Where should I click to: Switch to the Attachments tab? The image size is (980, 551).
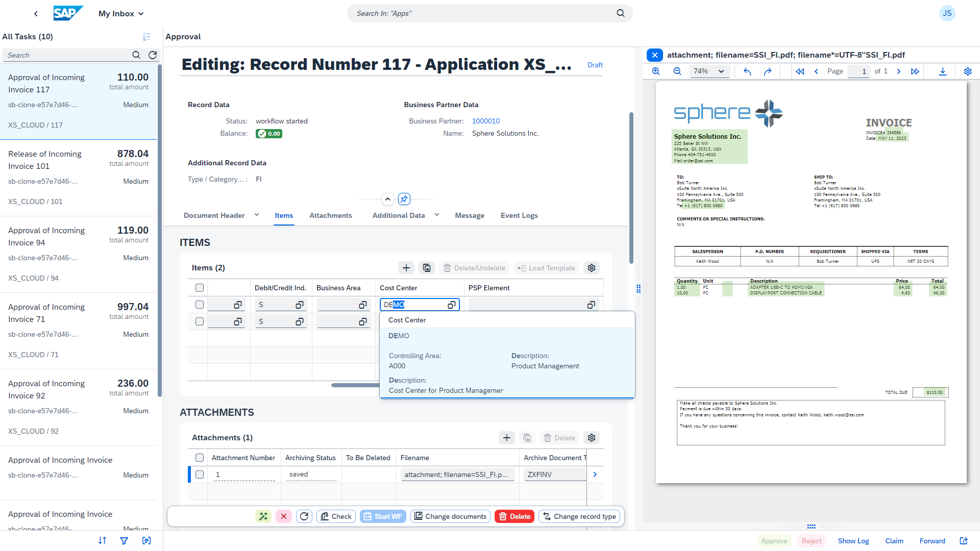(x=330, y=215)
